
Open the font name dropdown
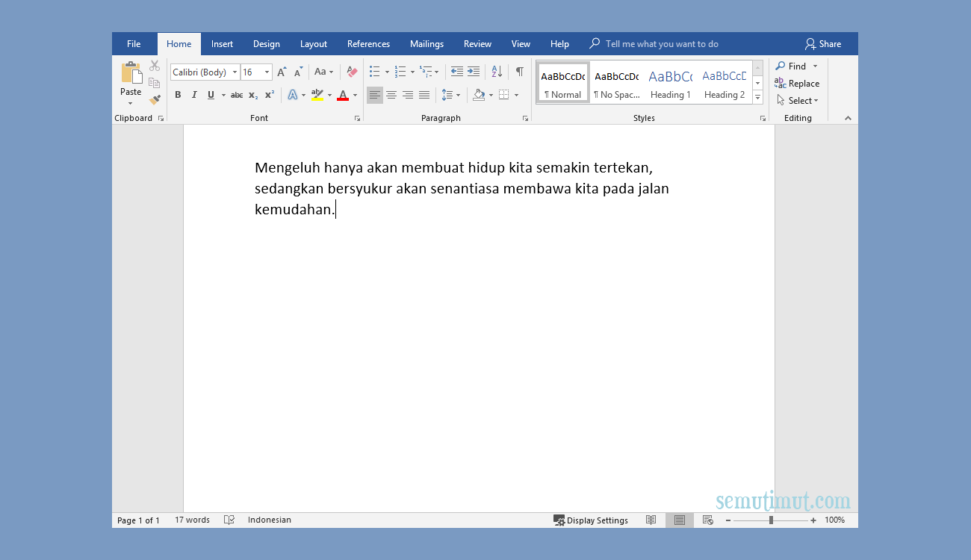point(235,72)
